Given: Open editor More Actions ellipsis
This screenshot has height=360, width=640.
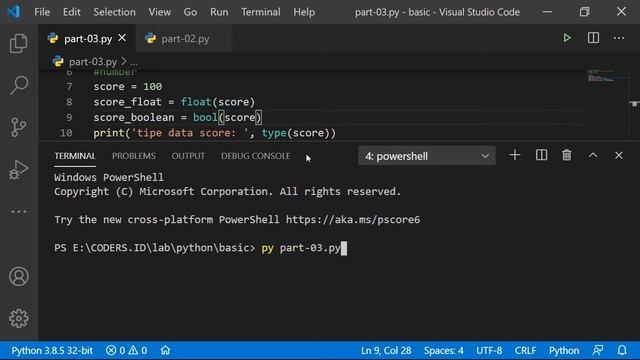Looking at the screenshot, I should (619, 38).
